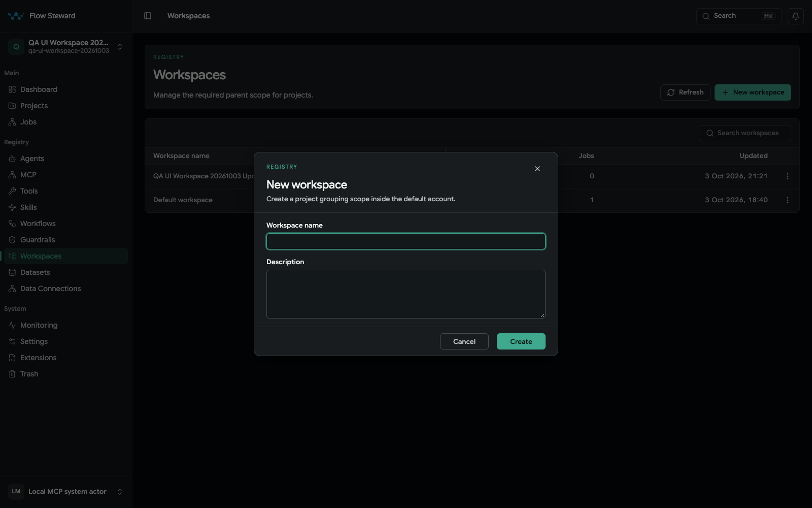Click the date 3 Oct 2026, 21:21
Screen dimensions: 812x508
(x=736, y=176)
